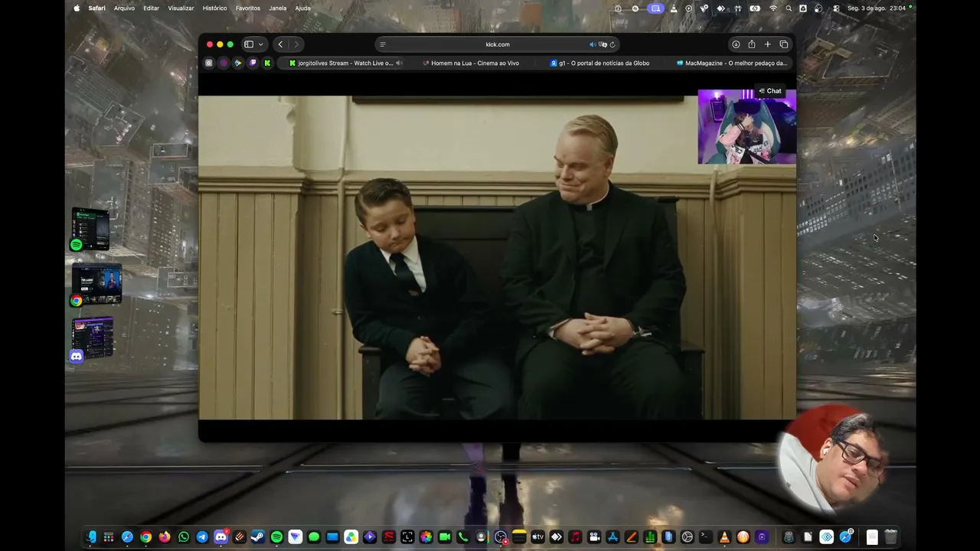Viewport: 980px width, 551px height.
Task: Mute audio from the address bar speaker icon
Action: pyautogui.click(x=592, y=44)
